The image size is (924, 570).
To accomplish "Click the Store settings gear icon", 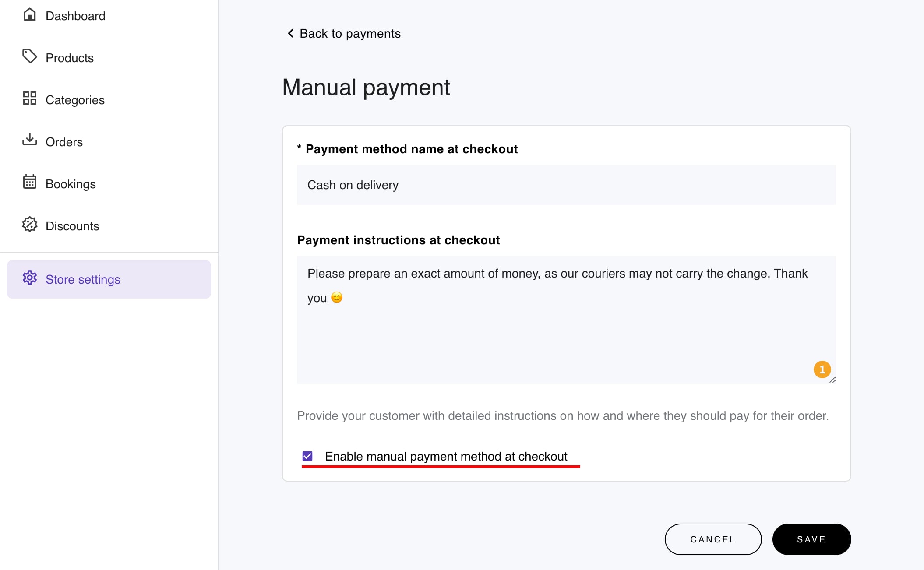I will click(29, 278).
